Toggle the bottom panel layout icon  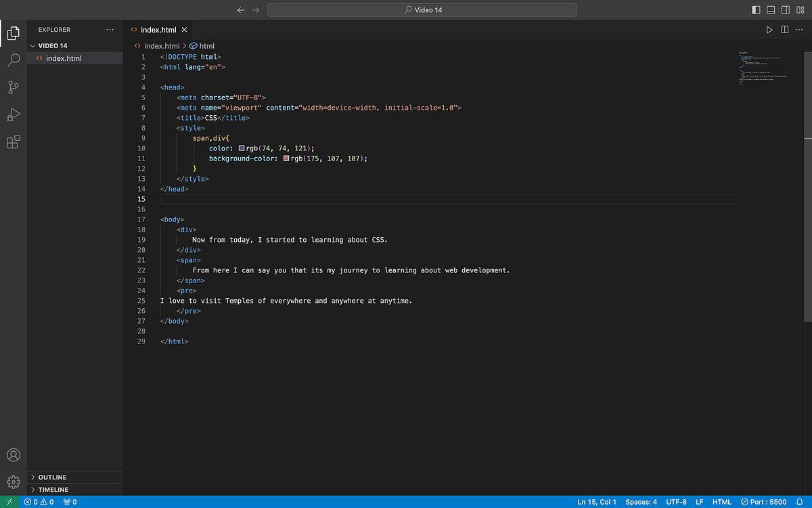click(771, 10)
